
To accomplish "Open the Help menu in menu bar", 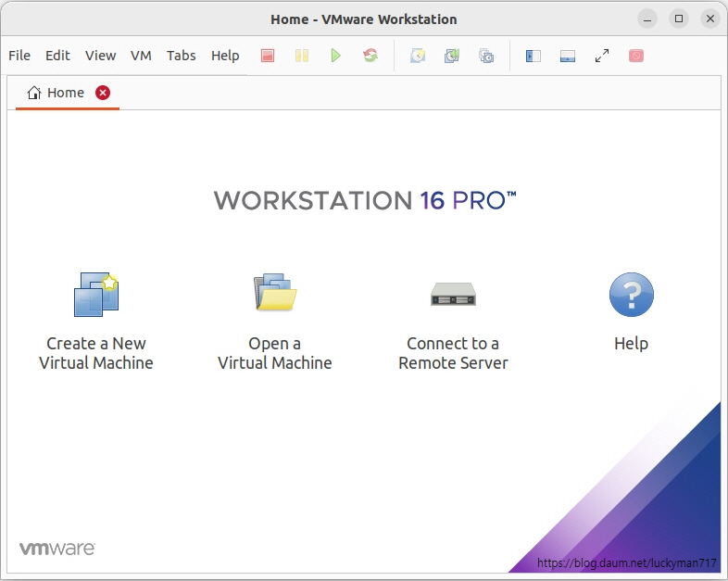I will tap(225, 56).
